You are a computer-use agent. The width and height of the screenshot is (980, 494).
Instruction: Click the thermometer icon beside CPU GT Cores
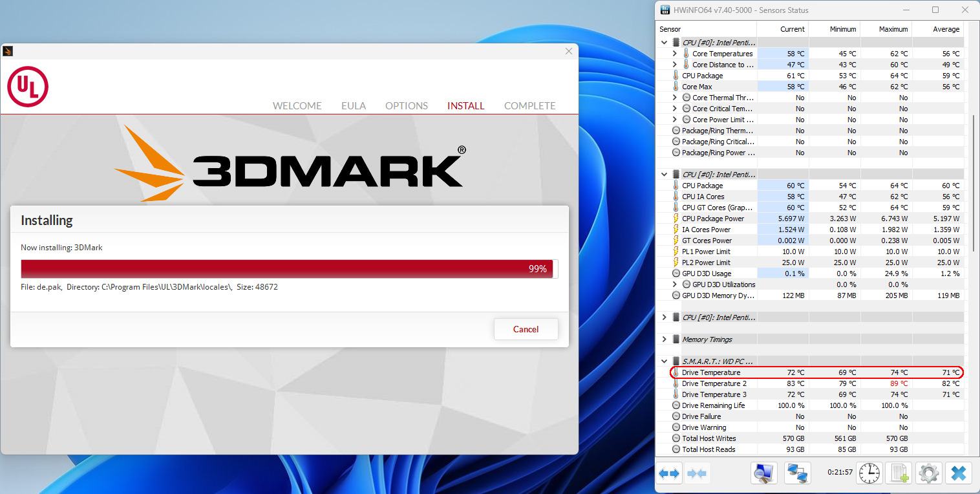pyautogui.click(x=676, y=208)
